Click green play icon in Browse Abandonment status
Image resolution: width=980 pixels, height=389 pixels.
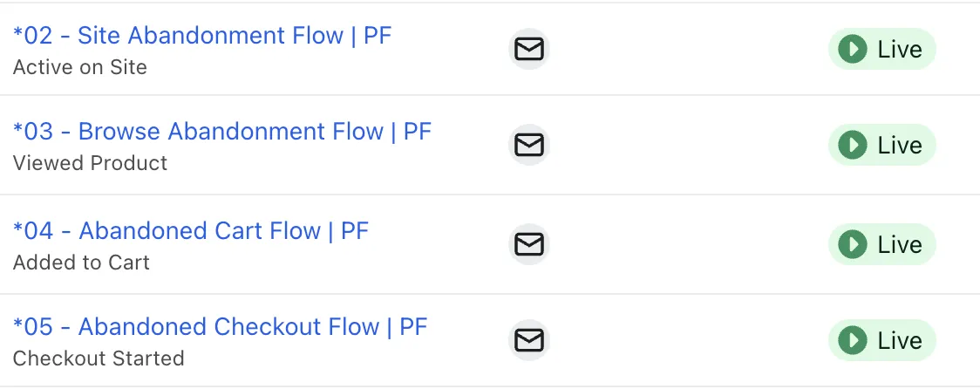tap(851, 145)
